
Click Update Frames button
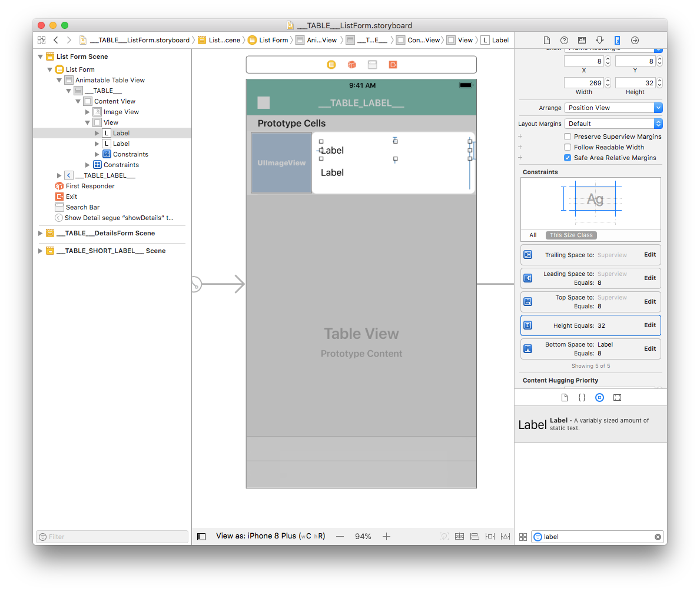pyautogui.click(x=444, y=536)
